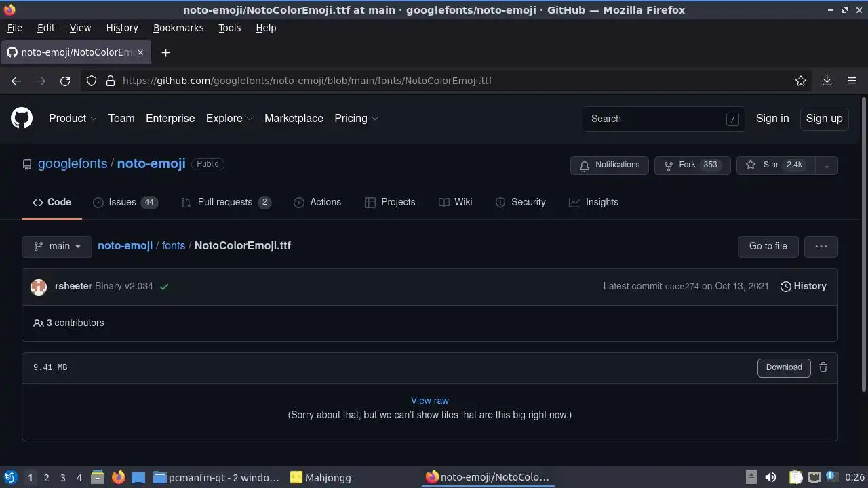
Task: Click the Sign up button
Action: pos(824,118)
